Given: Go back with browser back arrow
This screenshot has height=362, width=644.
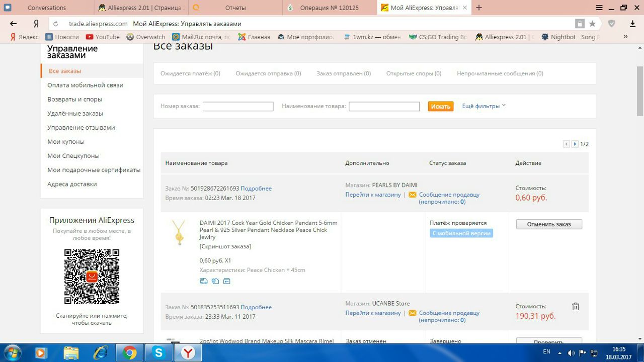Looking at the screenshot, I should point(14,24).
